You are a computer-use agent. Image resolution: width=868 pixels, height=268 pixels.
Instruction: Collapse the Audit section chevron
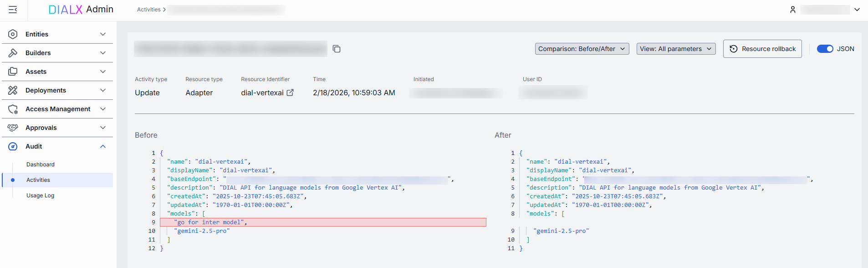[x=103, y=146]
